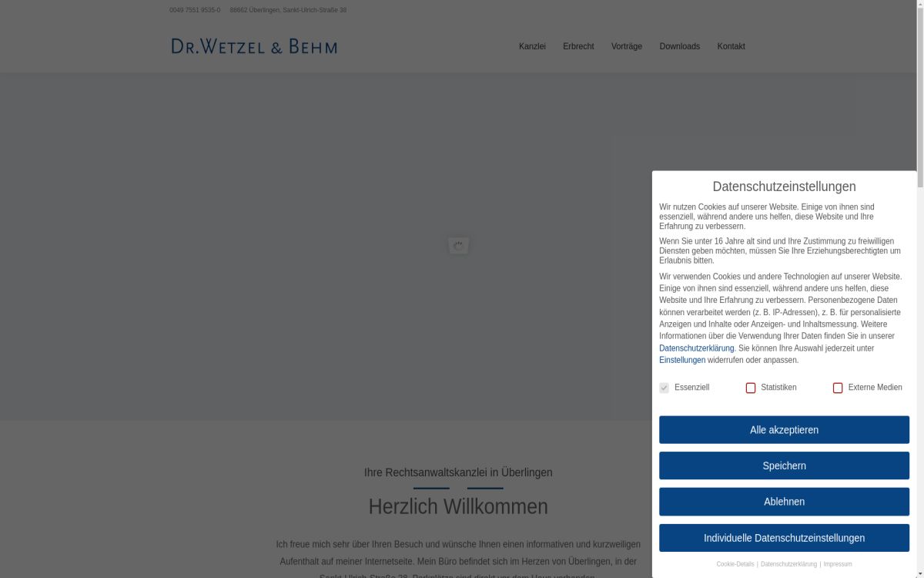The image size is (924, 578).
Task: Save cookie settings with Speichern
Action: 784,465
